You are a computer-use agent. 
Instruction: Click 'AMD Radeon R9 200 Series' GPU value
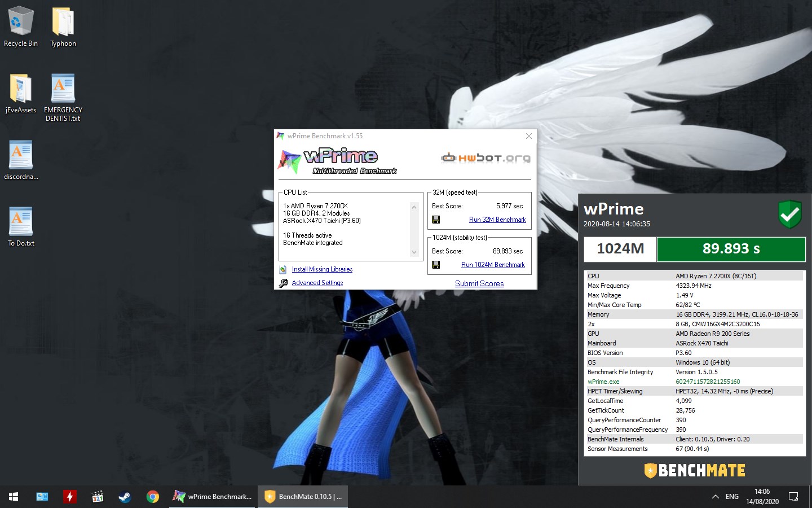tap(713, 334)
